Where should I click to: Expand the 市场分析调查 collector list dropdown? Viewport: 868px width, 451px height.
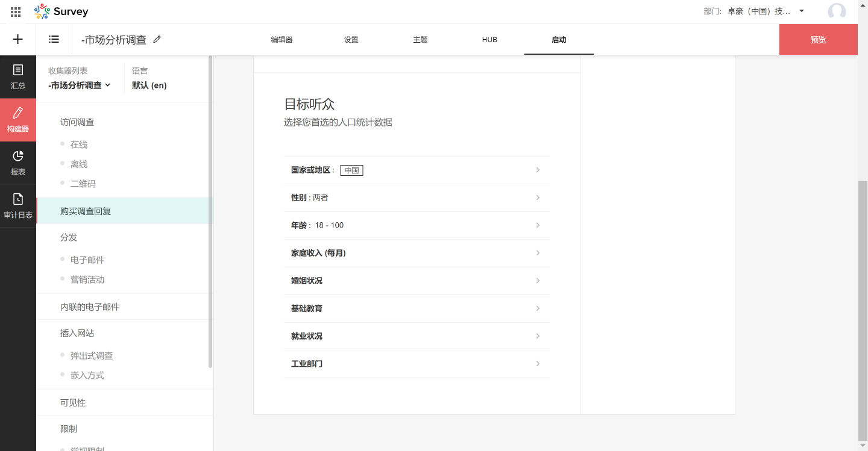pyautogui.click(x=80, y=85)
